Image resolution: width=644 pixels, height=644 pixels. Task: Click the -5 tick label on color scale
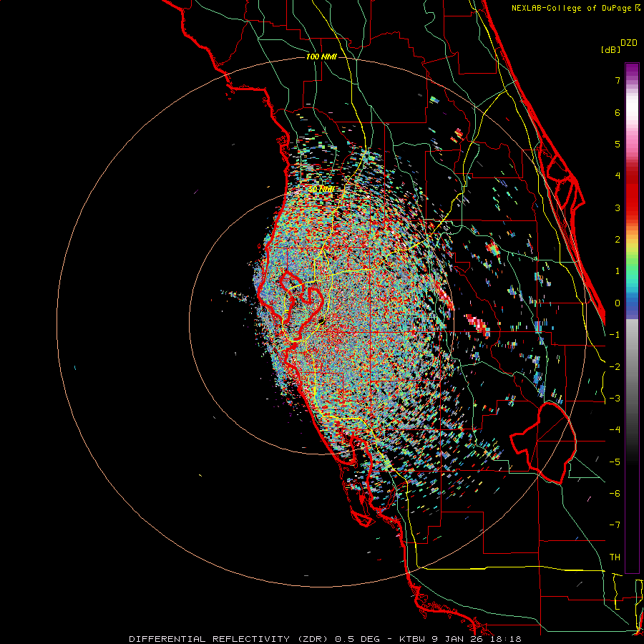(615, 462)
